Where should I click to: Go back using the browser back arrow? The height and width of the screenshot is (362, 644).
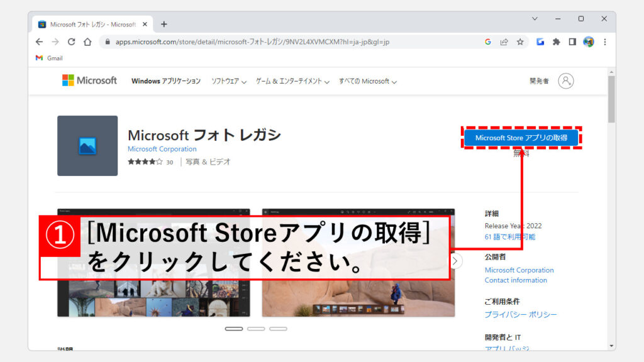click(x=39, y=42)
